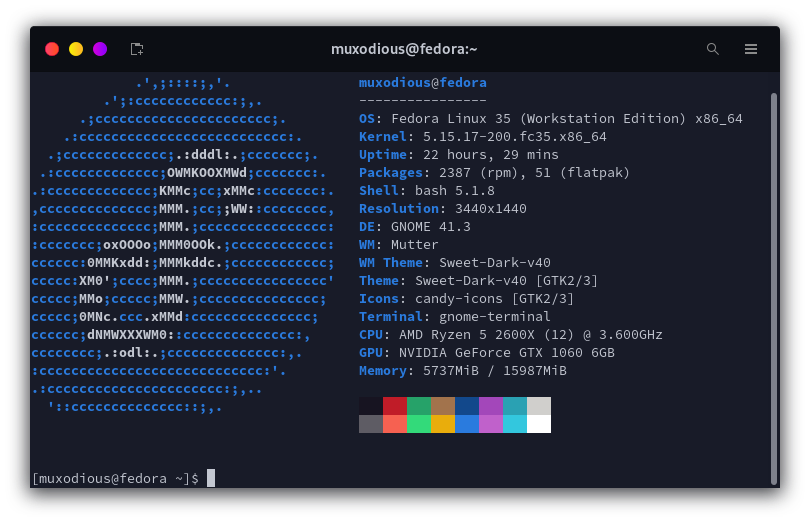Click the bright yellow color block

pyautogui.click(x=443, y=424)
